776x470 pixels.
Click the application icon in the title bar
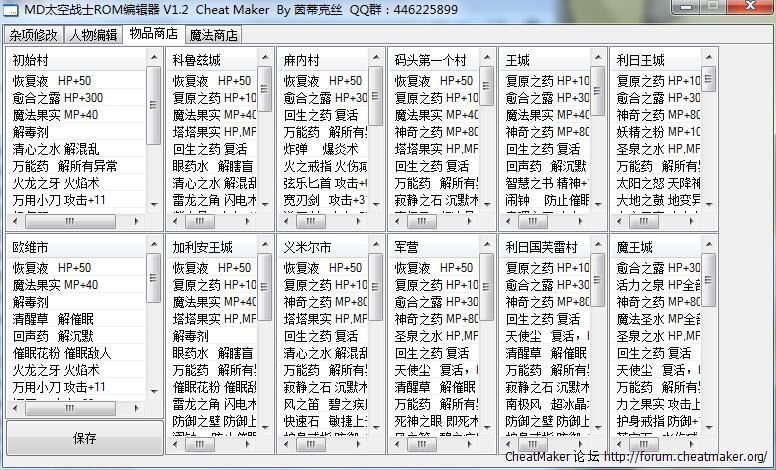[x=10, y=10]
